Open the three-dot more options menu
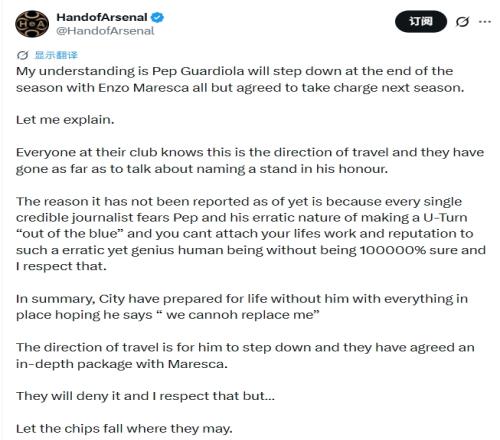Screen dimensions: 500x440 [485, 22]
